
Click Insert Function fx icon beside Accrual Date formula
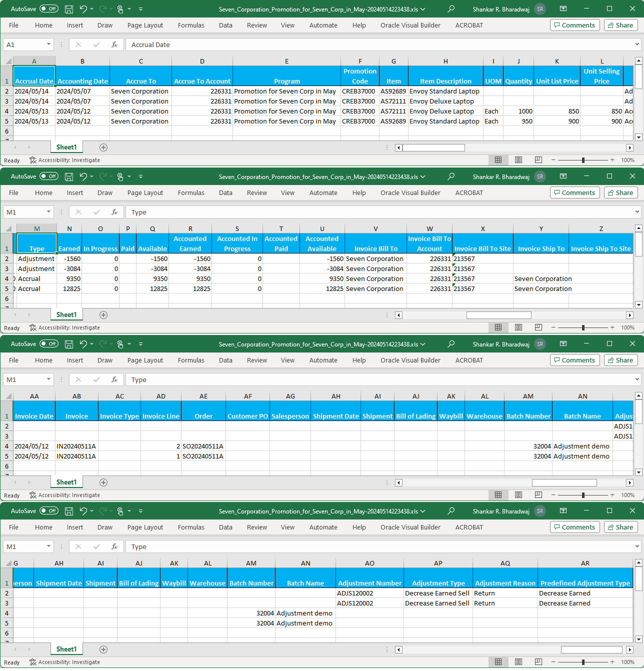click(114, 44)
